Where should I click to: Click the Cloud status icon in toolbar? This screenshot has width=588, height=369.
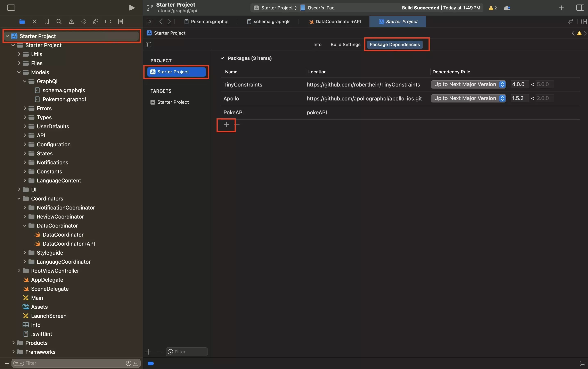pos(507,8)
